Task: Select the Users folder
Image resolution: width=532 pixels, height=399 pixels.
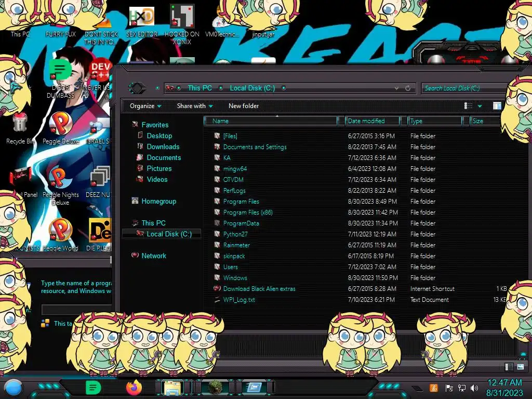Action: (230, 267)
